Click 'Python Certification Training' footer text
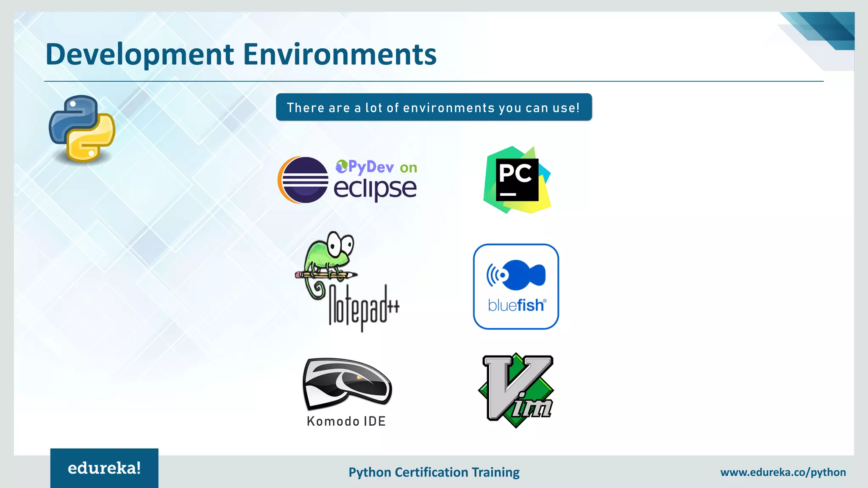The height and width of the screenshot is (488, 868). click(434, 472)
